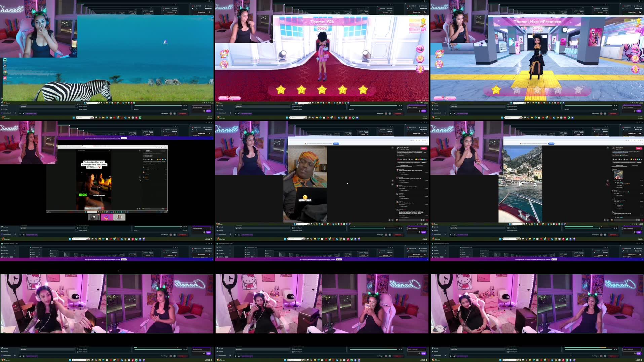This screenshot has height=362, width=644.
Task: Click desktop shortcut icon on blue zebra wallpaper
Action: coord(165,42)
